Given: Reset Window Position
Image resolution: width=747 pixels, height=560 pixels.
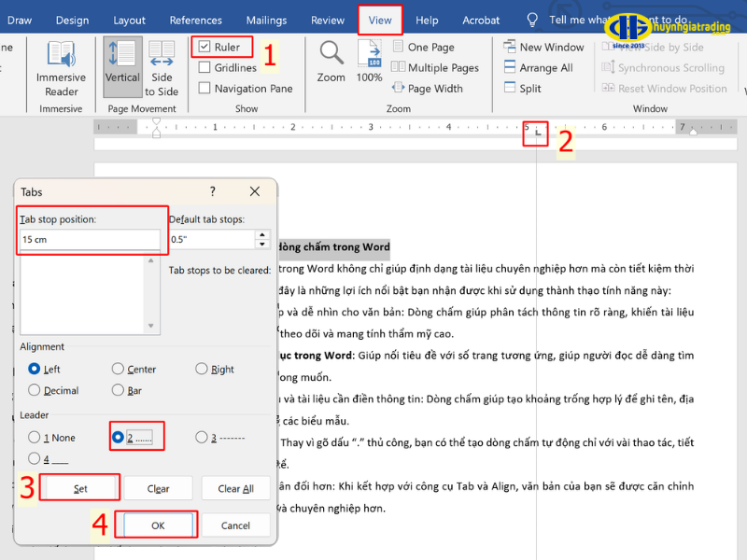Looking at the screenshot, I should click(x=664, y=88).
